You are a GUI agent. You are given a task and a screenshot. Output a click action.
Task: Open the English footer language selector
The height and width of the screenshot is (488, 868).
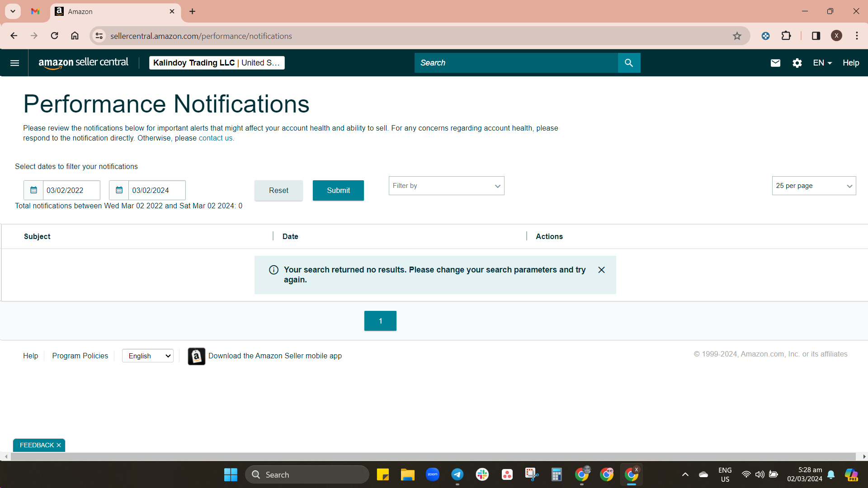point(148,356)
